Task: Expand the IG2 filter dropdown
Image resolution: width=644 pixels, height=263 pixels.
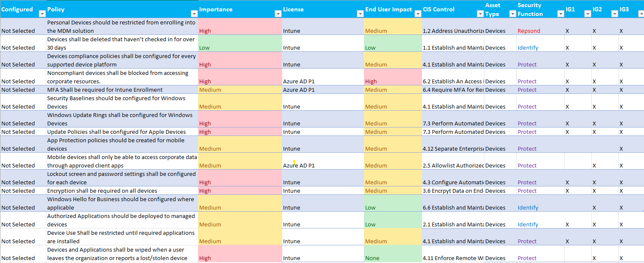Action: (x=614, y=13)
